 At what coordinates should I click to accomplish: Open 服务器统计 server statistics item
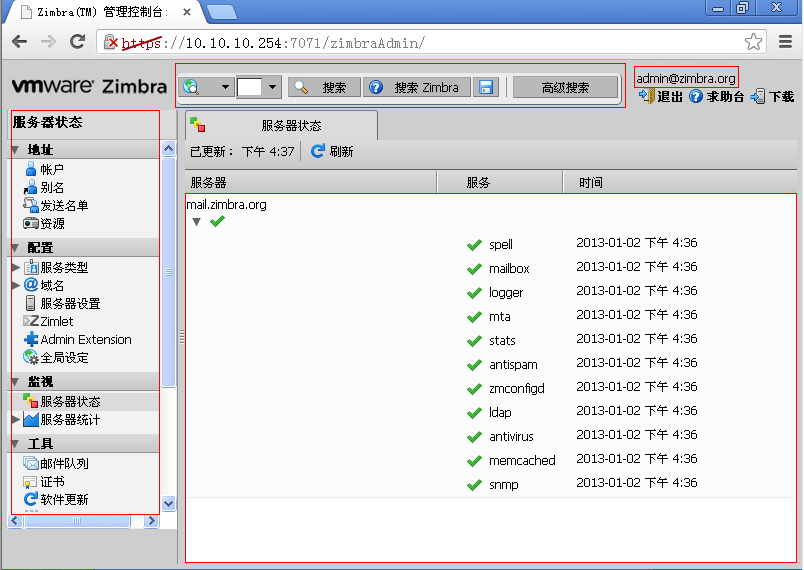tap(62, 419)
